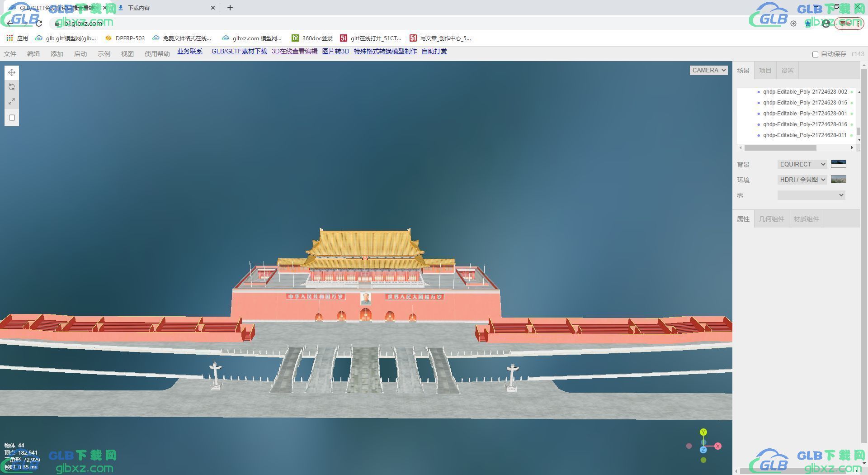The width and height of the screenshot is (868, 475).
Task: Switch to the 几何组件 tab
Action: pyautogui.click(x=771, y=219)
